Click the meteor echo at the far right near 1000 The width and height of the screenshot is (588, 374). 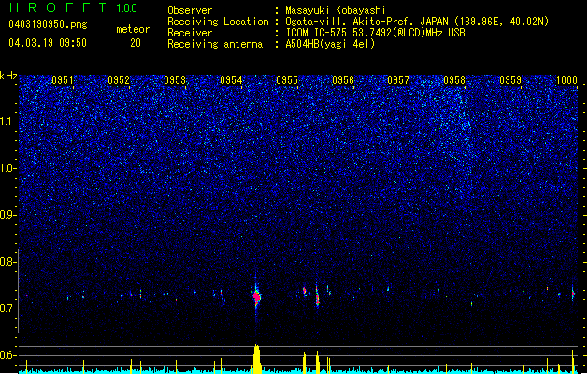point(573,294)
